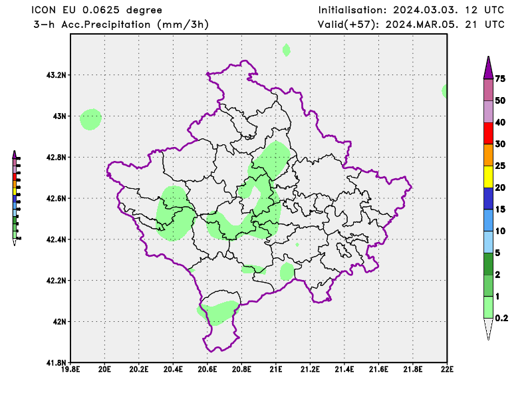532x411 pixels.
Task: Click the latitude label "42.2N"
Action: point(56,281)
